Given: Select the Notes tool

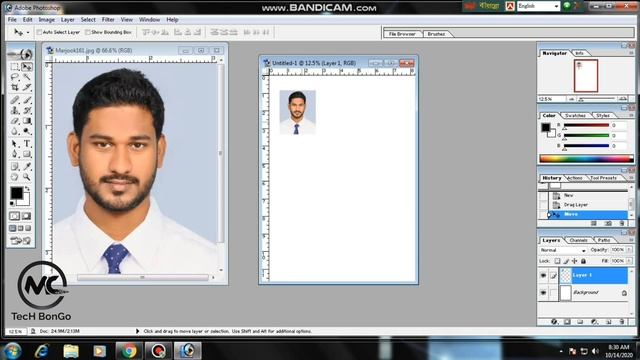Looking at the screenshot, I should 15,167.
